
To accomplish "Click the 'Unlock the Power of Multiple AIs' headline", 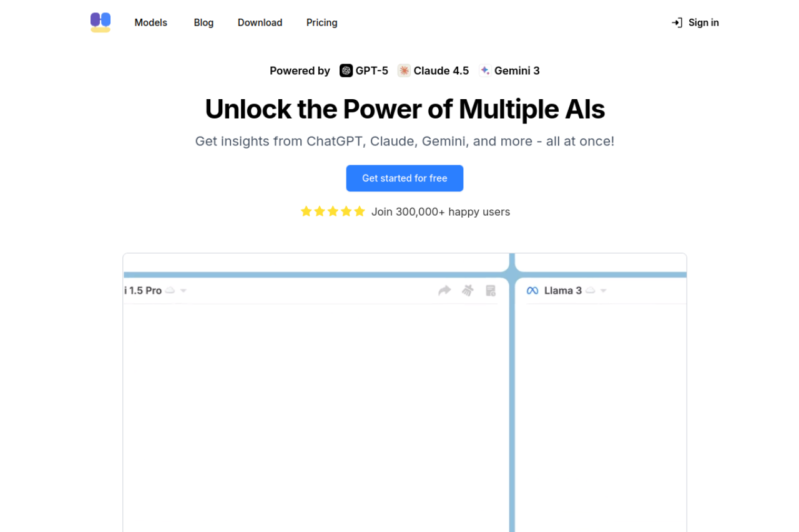I will (405, 109).
